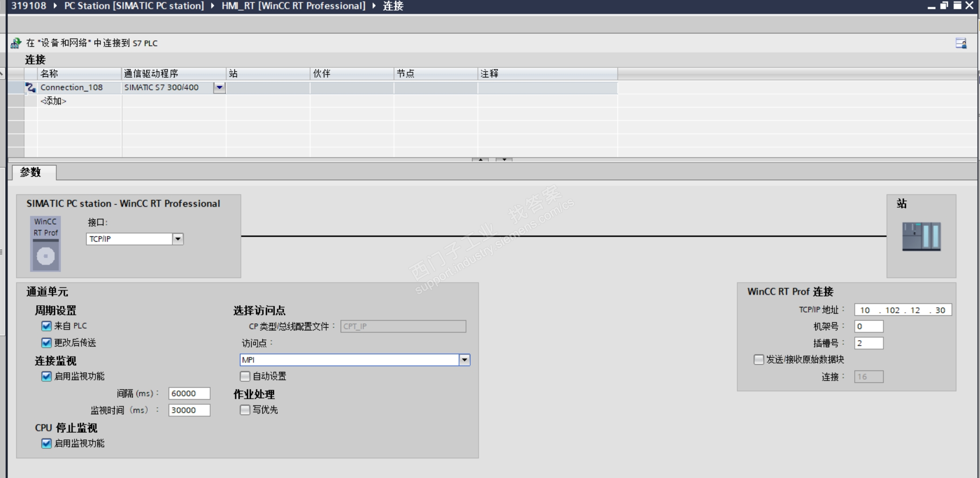Enable the 自动设置 checkbox
This screenshot has height=478, width=980.
point(245,376)
